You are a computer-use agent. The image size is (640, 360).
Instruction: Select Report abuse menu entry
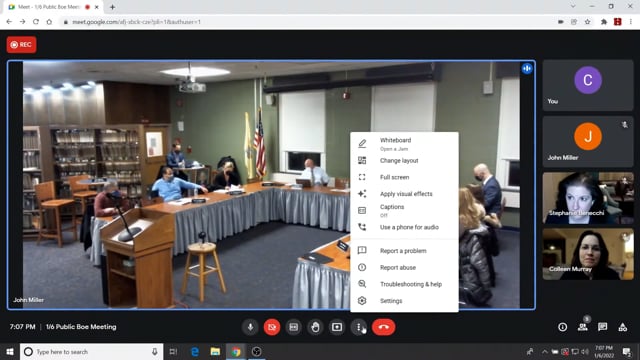tap(404, 267)
